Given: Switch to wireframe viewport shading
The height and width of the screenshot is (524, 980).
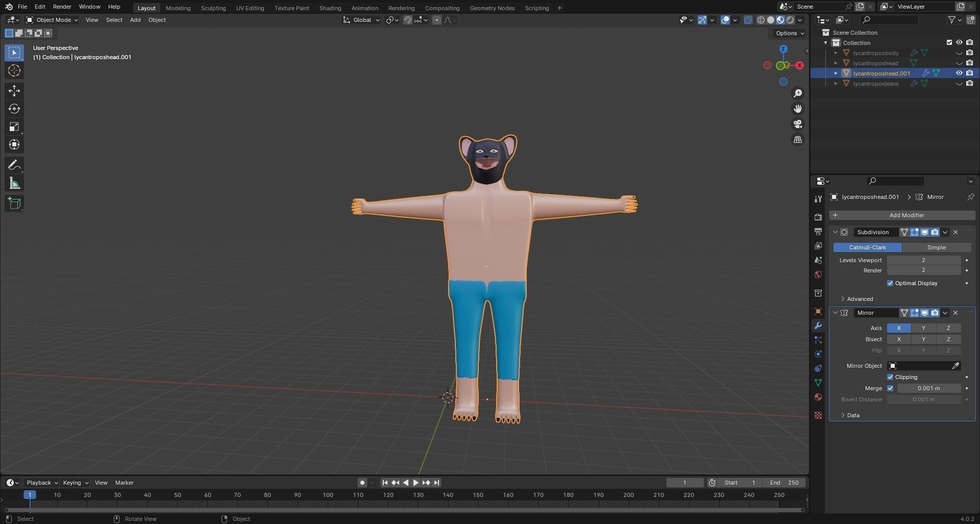Looking at the screenshot, I should [x=761, y=20].
